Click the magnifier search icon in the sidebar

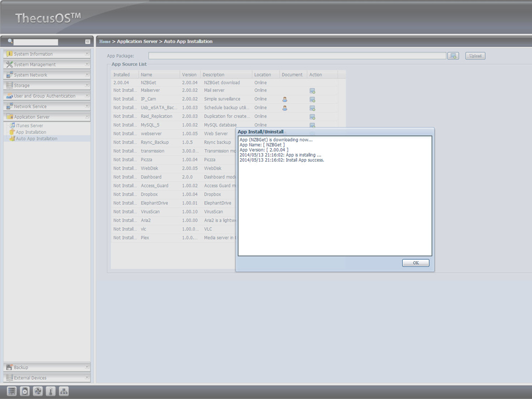10,41
